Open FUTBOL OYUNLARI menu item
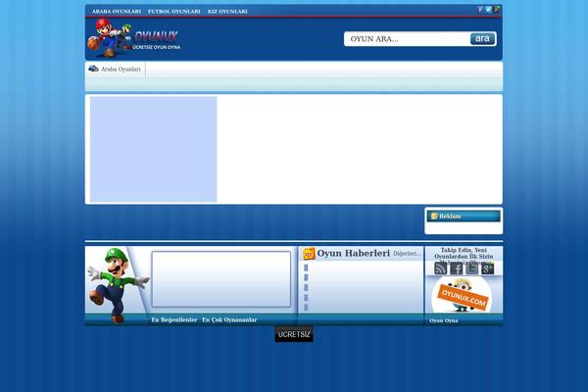This screenshot has height=392, width=588. click(x=174, y=12)
